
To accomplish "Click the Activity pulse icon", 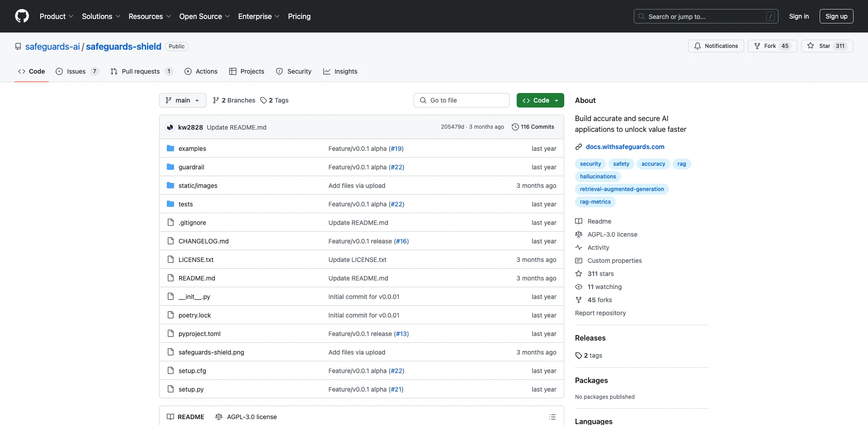I will (x=579, y=248).
